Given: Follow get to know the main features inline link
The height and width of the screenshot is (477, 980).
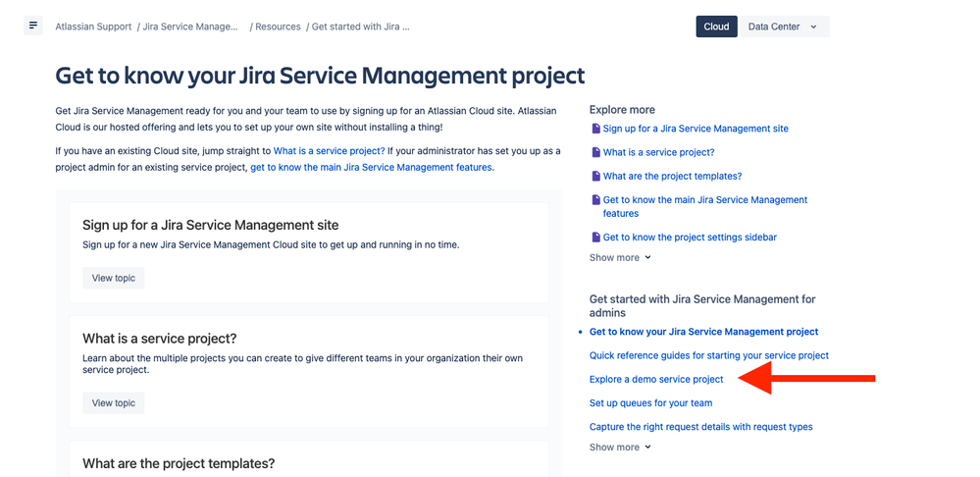Looking at the screenshot, I should point(371,168).
